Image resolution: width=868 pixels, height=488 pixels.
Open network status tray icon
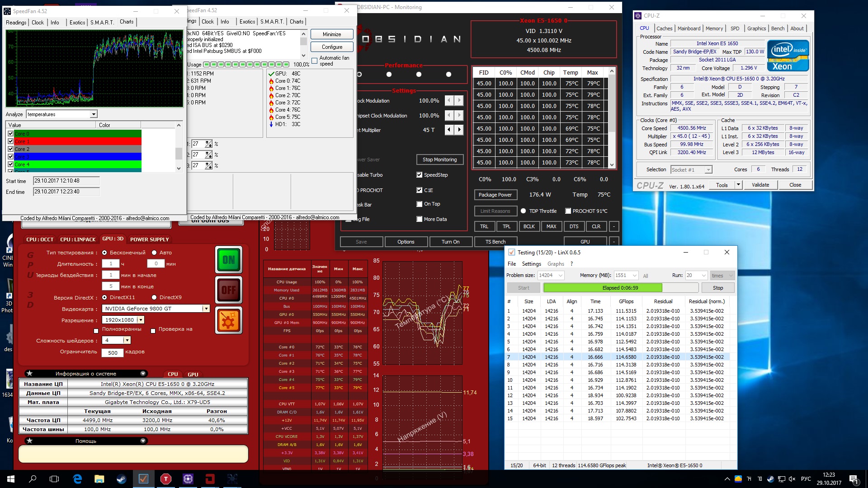tap(782, 479)
